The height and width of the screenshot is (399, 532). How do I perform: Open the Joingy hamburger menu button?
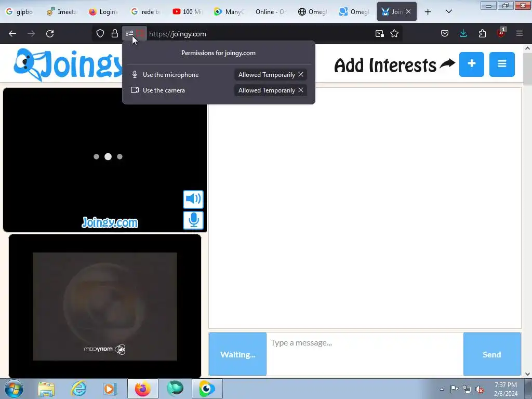click(x=502, y=64)
